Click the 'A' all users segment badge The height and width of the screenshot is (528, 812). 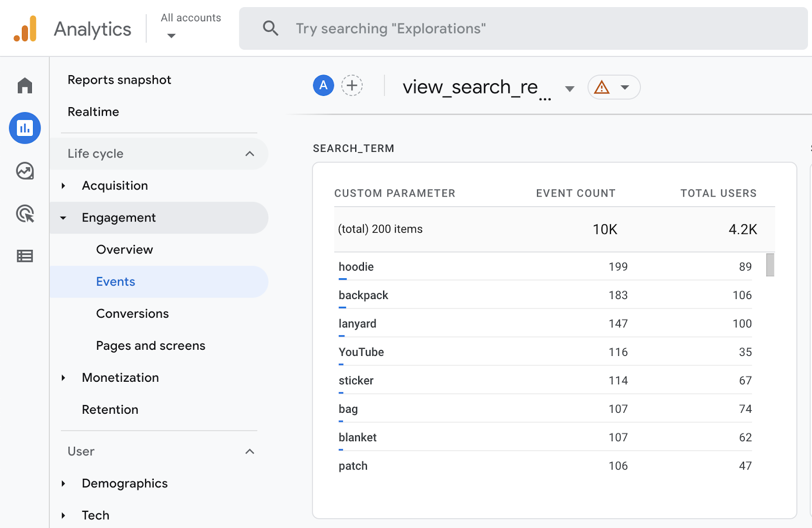(323, 85)
